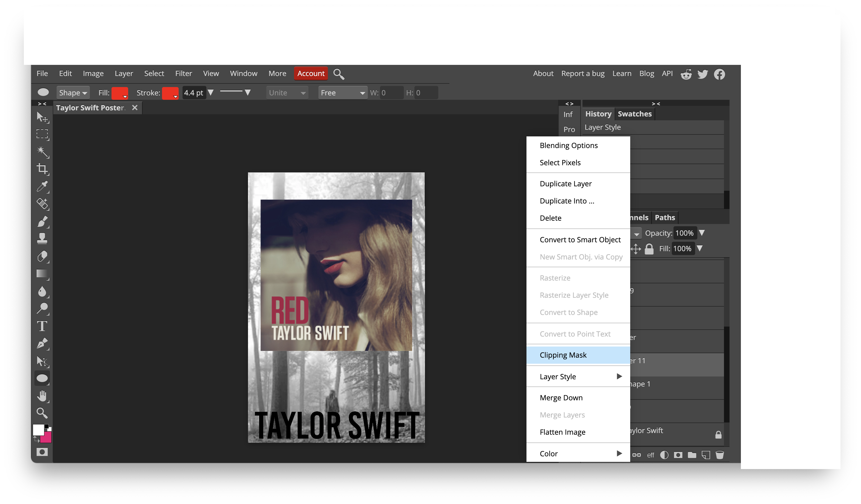Toggle Quick Mask mode
This screenshot has width=861, height=504.
click(x=42, y=452)
